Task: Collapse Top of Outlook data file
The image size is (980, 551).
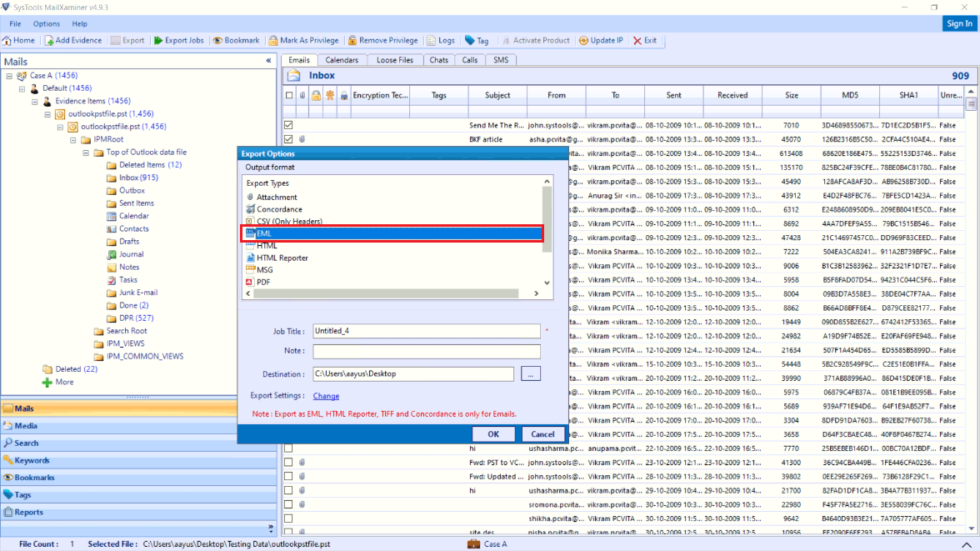Action: 87,153
